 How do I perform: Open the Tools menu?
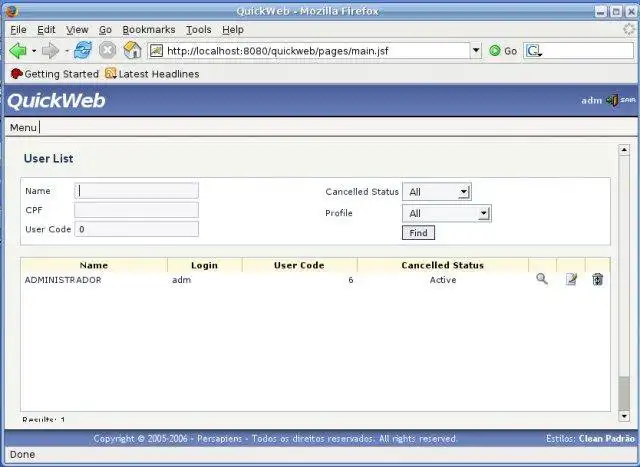click(199, 30)
